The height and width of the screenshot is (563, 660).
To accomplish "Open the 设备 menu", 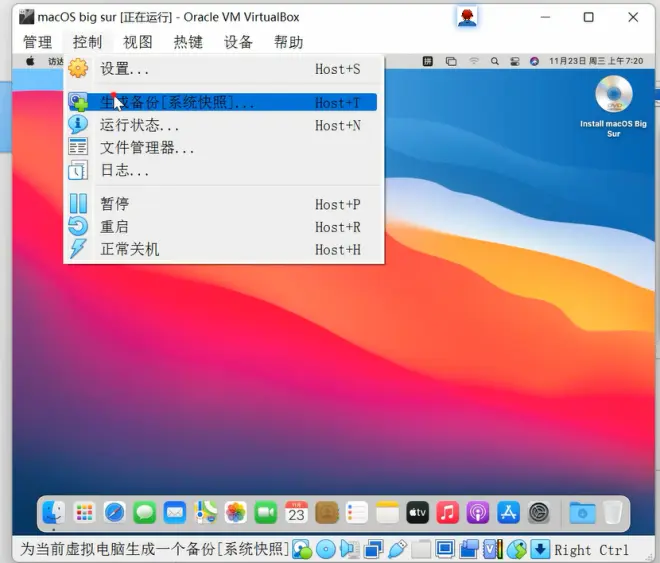I will click(x=238, y=42).
